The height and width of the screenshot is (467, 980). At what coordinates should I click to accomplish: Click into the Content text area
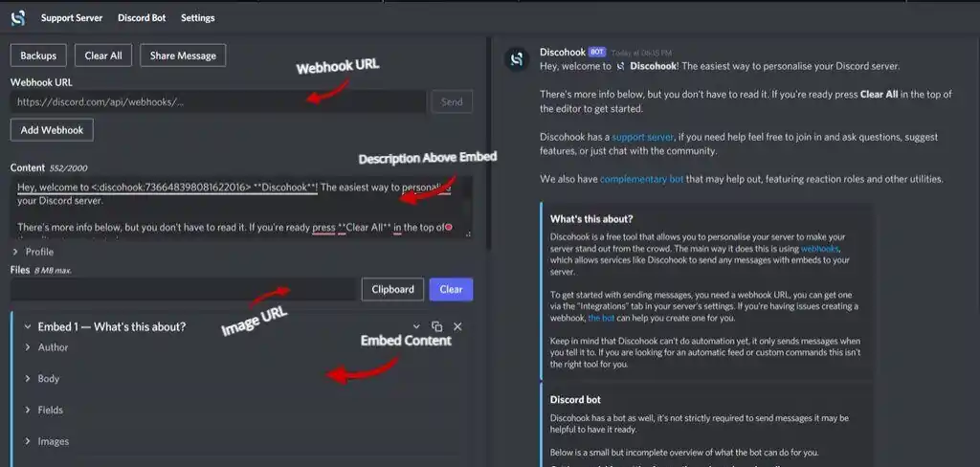click(x=241, y=207)
